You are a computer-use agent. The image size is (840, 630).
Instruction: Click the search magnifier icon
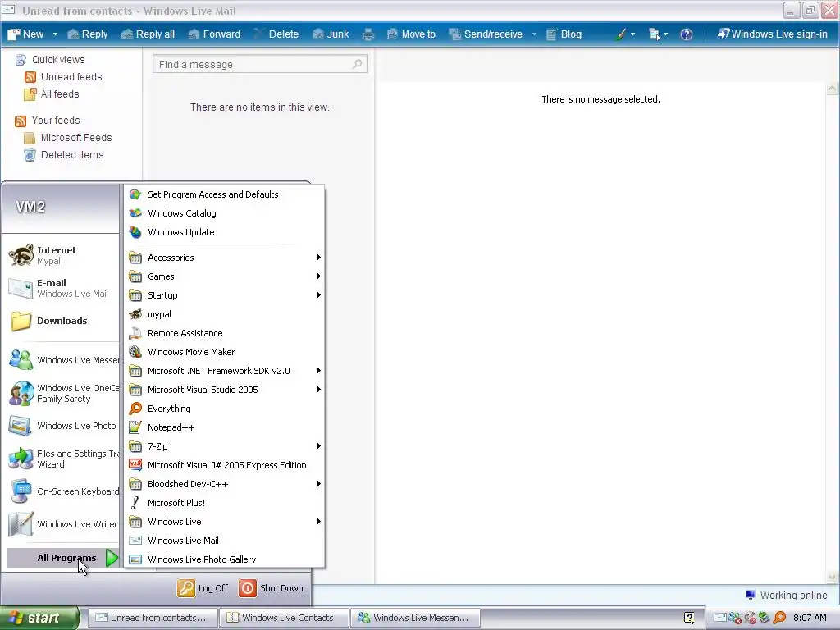click(358, 64)
